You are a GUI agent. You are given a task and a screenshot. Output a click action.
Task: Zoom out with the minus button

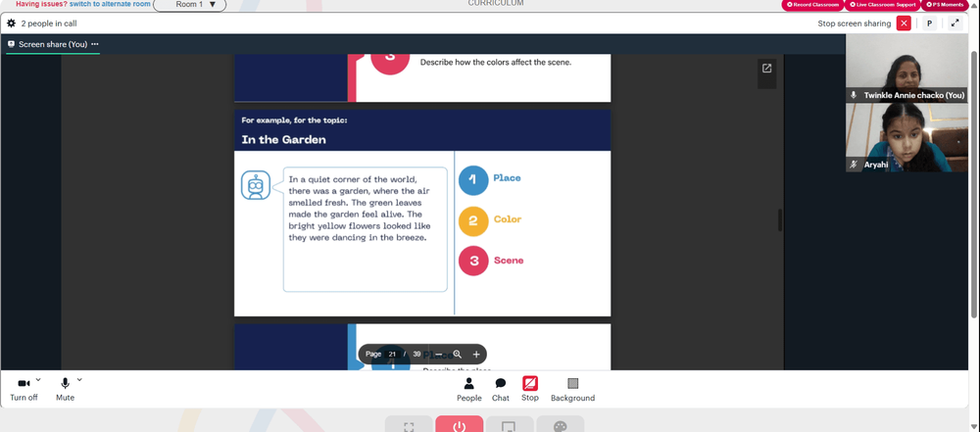pyautogui.click(x=439, y=355)
